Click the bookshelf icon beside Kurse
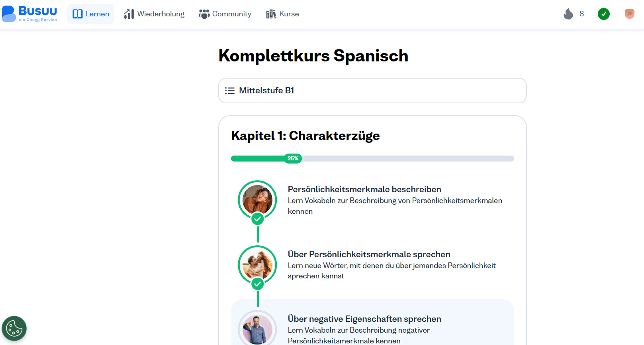644x345 pixels. tap(271, 14)
